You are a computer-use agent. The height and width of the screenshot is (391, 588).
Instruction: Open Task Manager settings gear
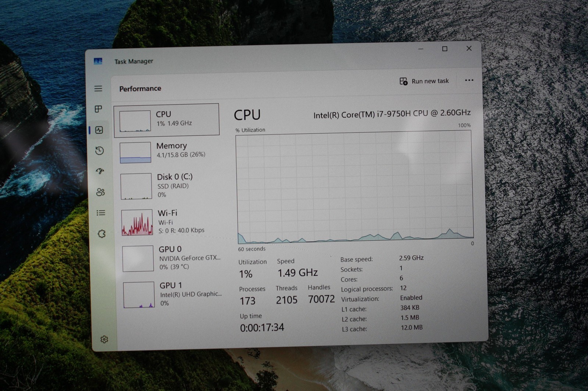click(x=104, y=339)
